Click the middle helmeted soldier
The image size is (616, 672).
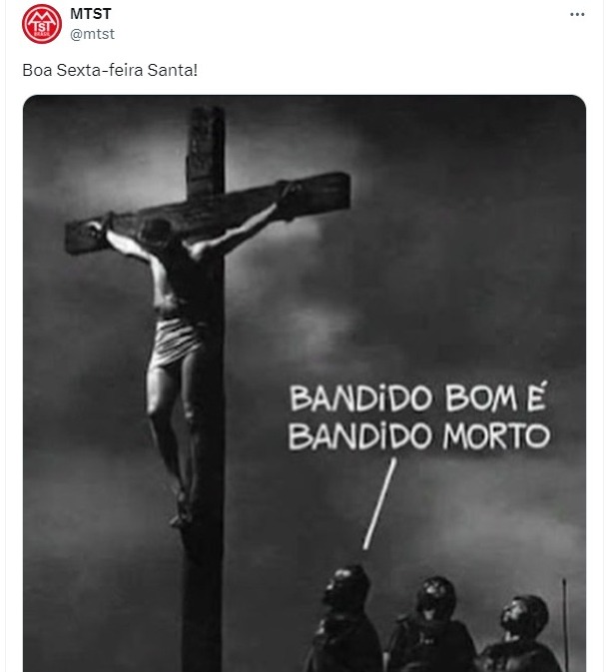click(x=432, y=624)
